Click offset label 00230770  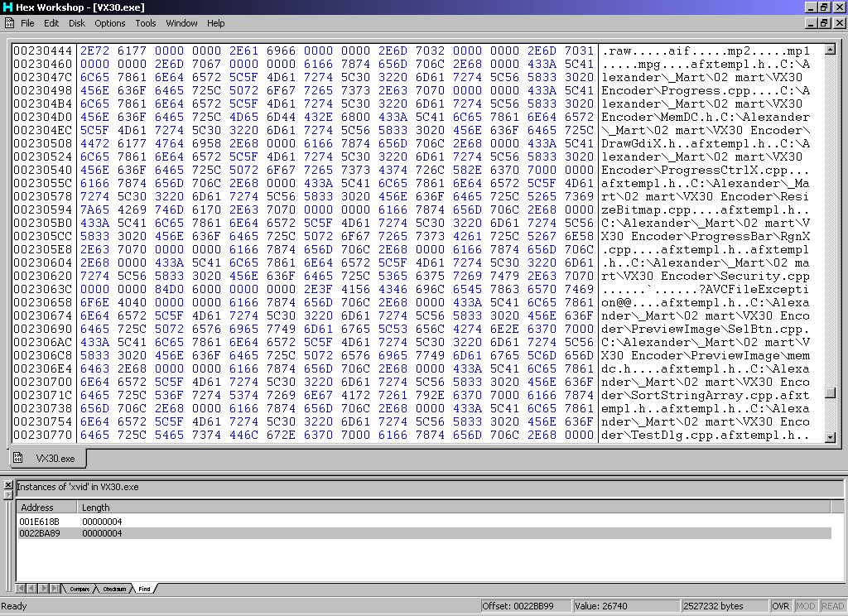tap(43, 435)
